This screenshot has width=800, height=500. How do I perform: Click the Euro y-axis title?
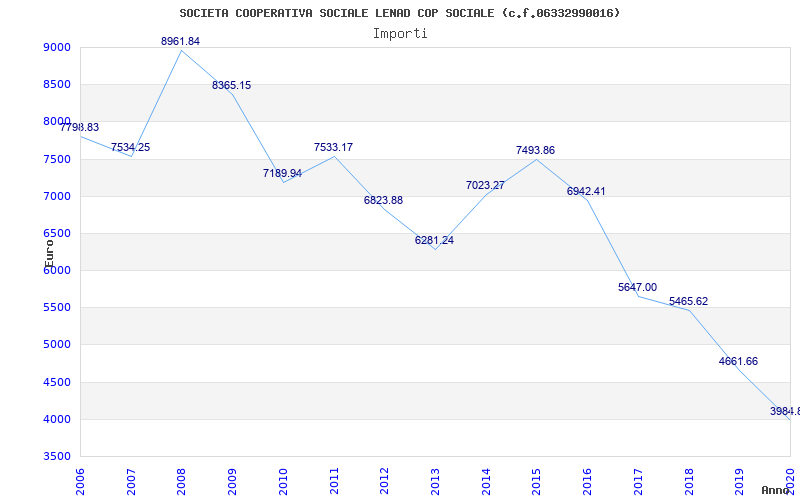click(49, 253)
